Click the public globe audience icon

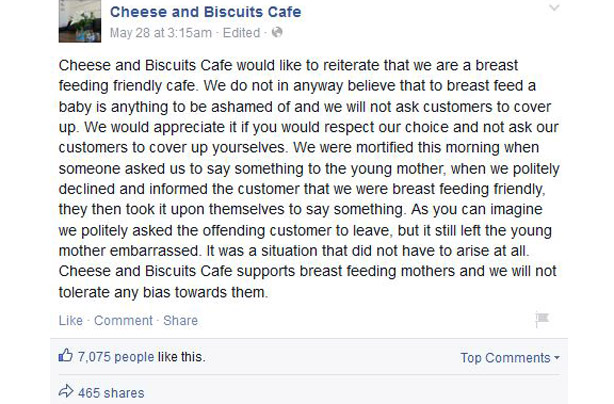[x=277, y=32]
